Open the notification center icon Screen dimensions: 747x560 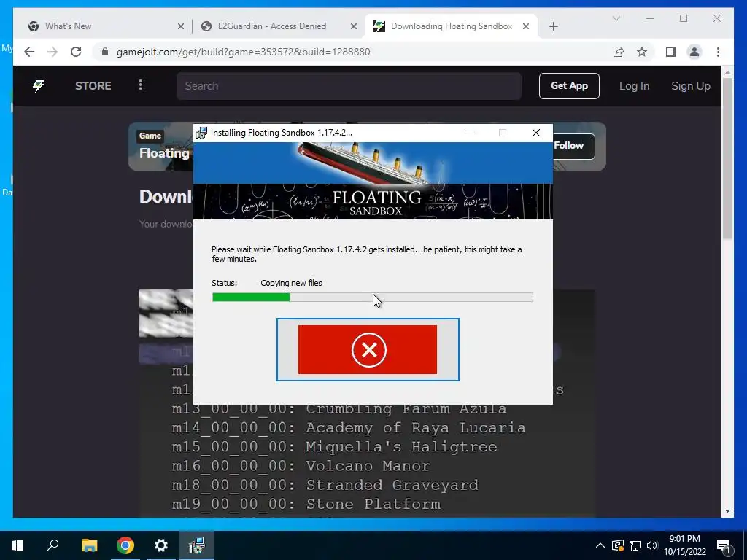(724, 545)
